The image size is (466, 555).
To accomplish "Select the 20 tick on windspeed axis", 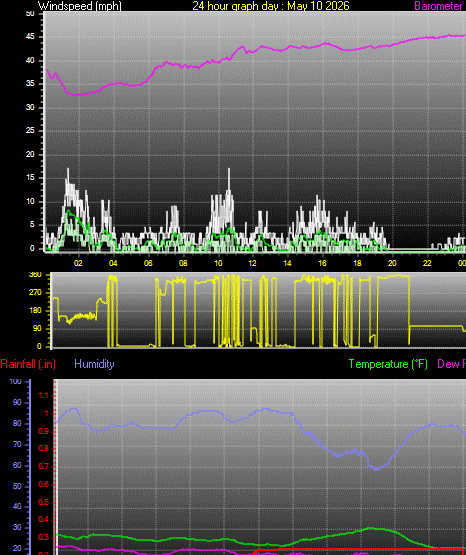I will click(x=30, y=154).
